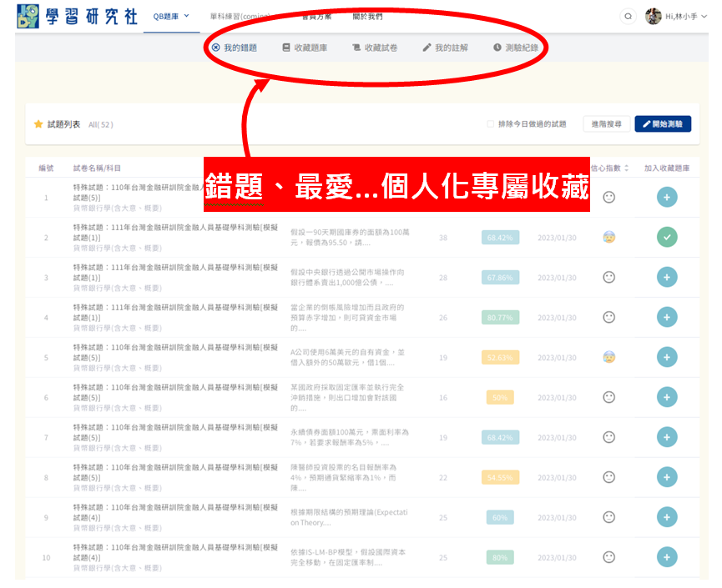The image size is (722, 588).
Task: Switch to the 收藏題庫 tab
Action: 305,48
